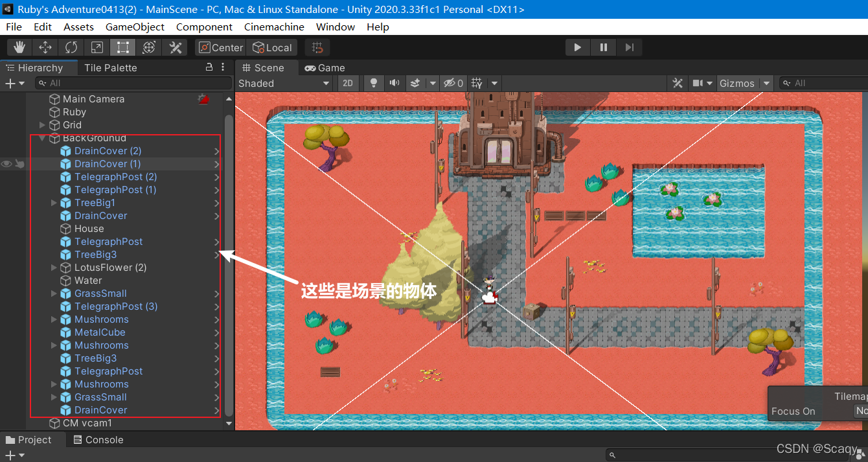Toggle picking hand icon for DrainCover (1)
This screenshot has width=868, height=462.
[19, 164]
